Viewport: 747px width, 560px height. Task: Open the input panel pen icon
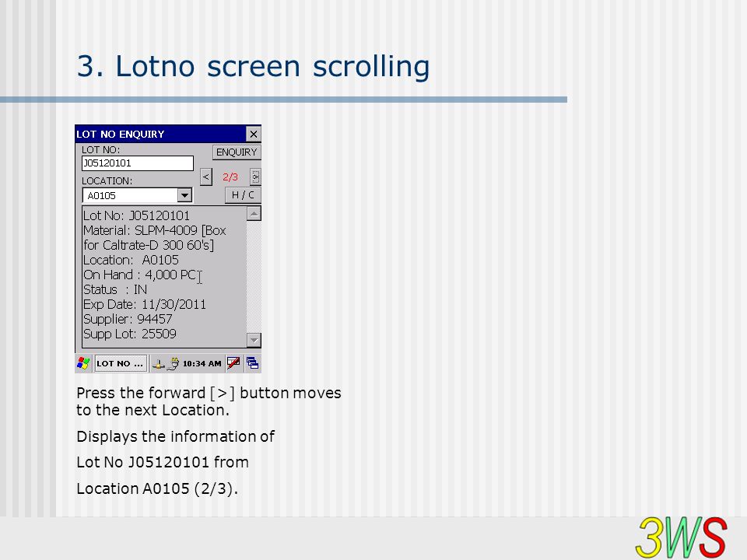coord(233,363)
